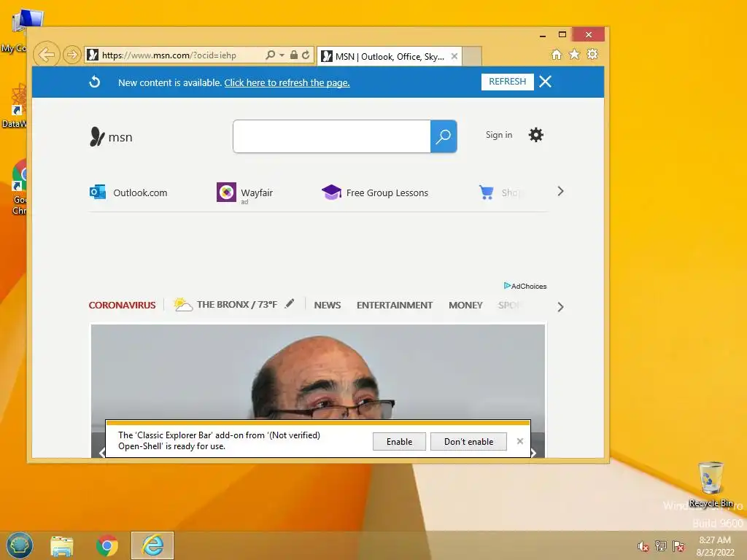Image resolution: width=747 pixels, height=560 pixels.
Task: Open the featured news photo story
Action: pos(318,371)
